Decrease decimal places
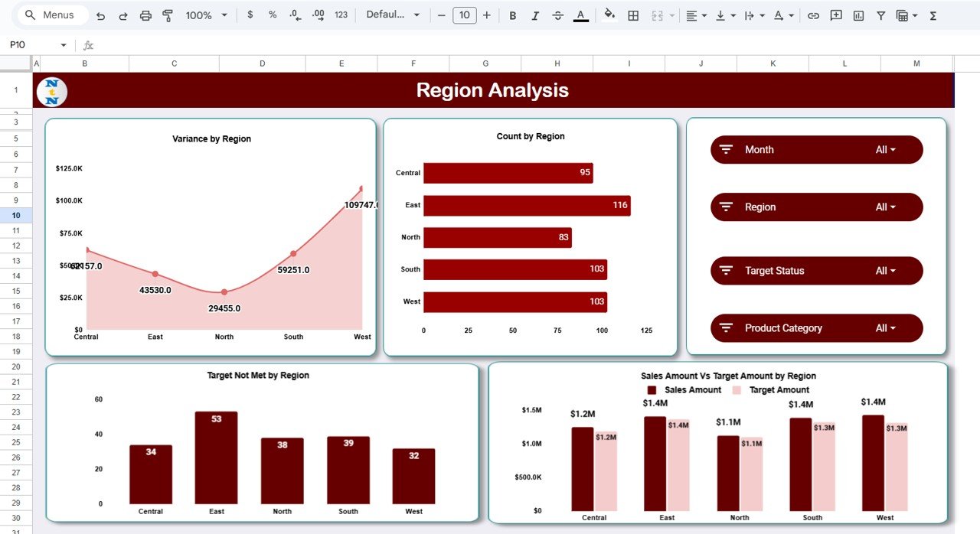980x534 pixels. coord(295,15)
